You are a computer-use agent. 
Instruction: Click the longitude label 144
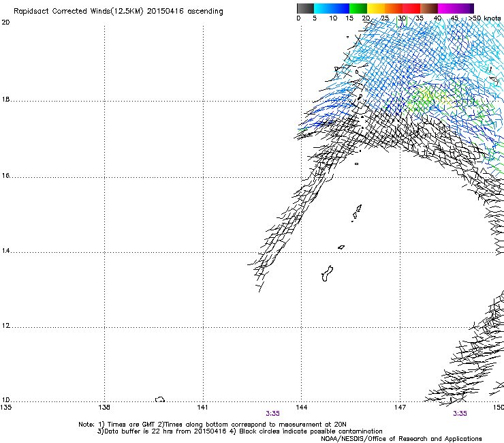click(301, 408)
